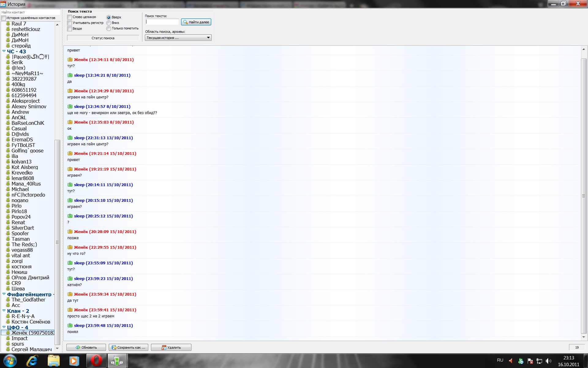Click Сохранить как save button
Image resolution: width=588 pixels, height=368 pixels.
[128, 347]
